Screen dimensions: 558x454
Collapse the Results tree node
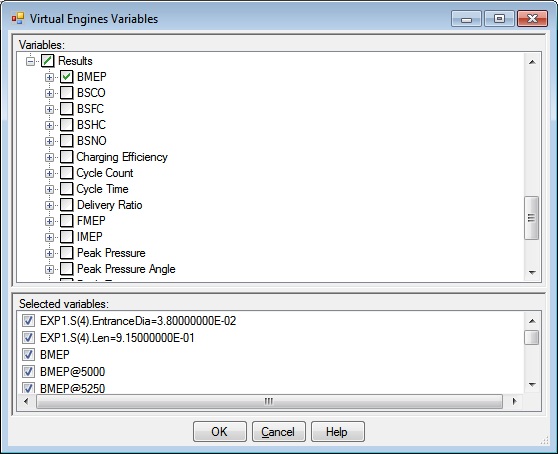(31, 61)
